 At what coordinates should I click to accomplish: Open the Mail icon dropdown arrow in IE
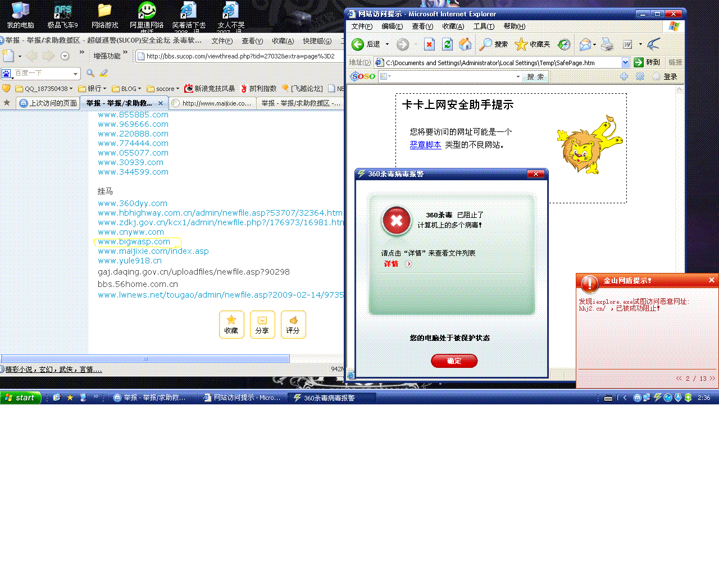pyautogui.click(x=594, y=44)
